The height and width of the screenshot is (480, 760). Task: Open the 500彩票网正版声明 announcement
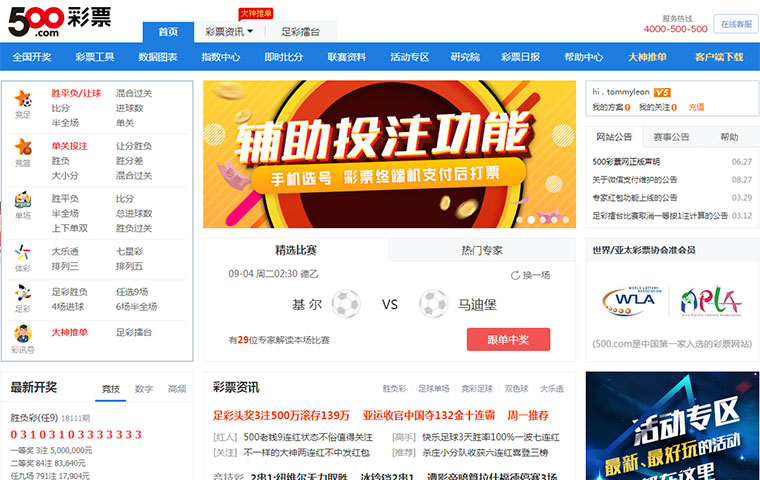pos(626,161)
